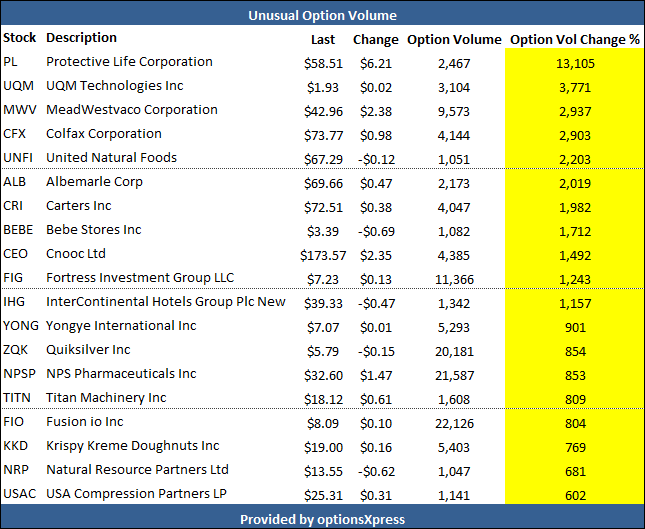645x529 pixels.
Task: Click 'Natural Resource Partners Ltd' description
Action: pos(137,470)
